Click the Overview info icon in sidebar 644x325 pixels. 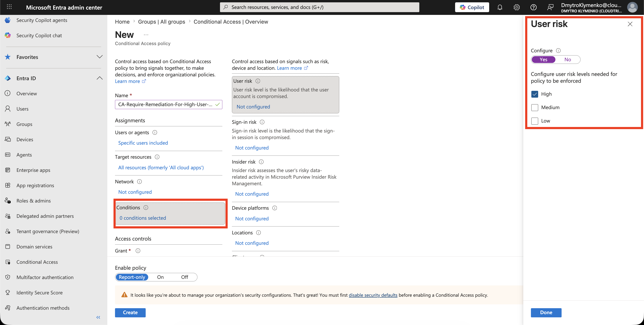pyautogui.click(x=8, y=93)
